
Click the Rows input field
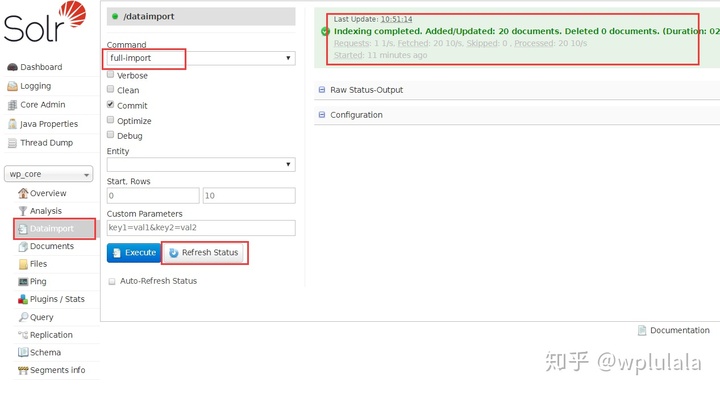coord(249,196)
